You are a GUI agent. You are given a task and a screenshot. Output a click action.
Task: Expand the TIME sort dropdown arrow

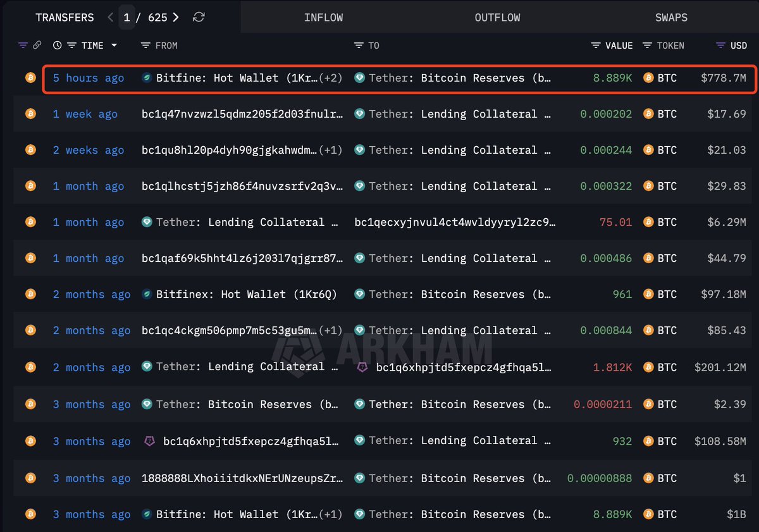tap(114, 46)
